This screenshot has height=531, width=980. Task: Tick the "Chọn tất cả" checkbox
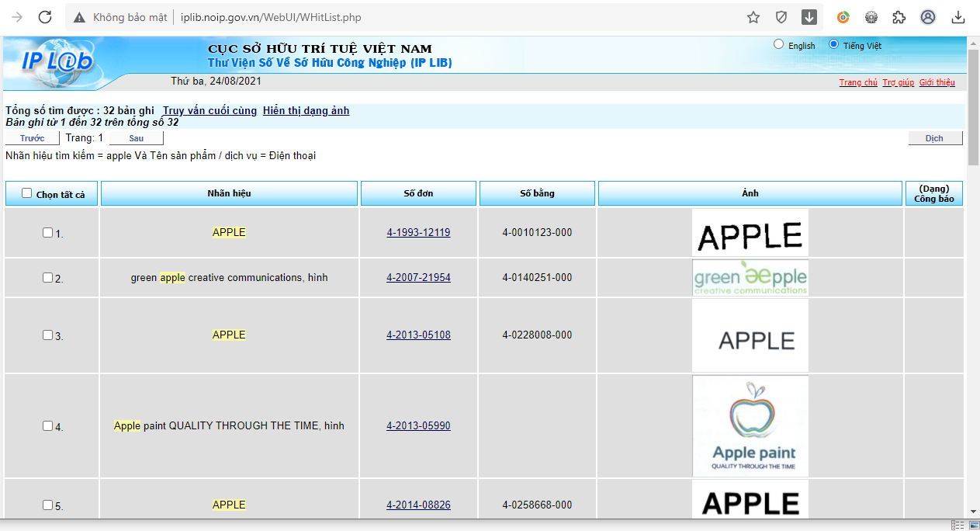coord(27,193)
